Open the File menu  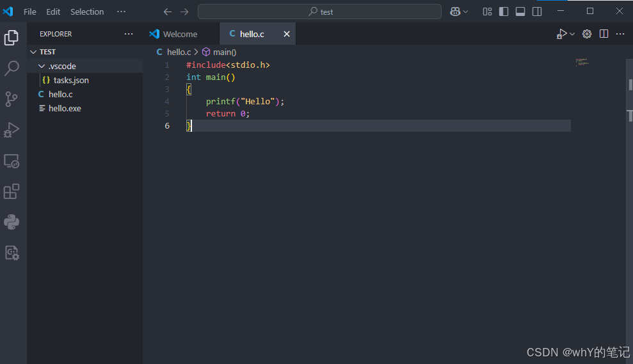[30, 12]
